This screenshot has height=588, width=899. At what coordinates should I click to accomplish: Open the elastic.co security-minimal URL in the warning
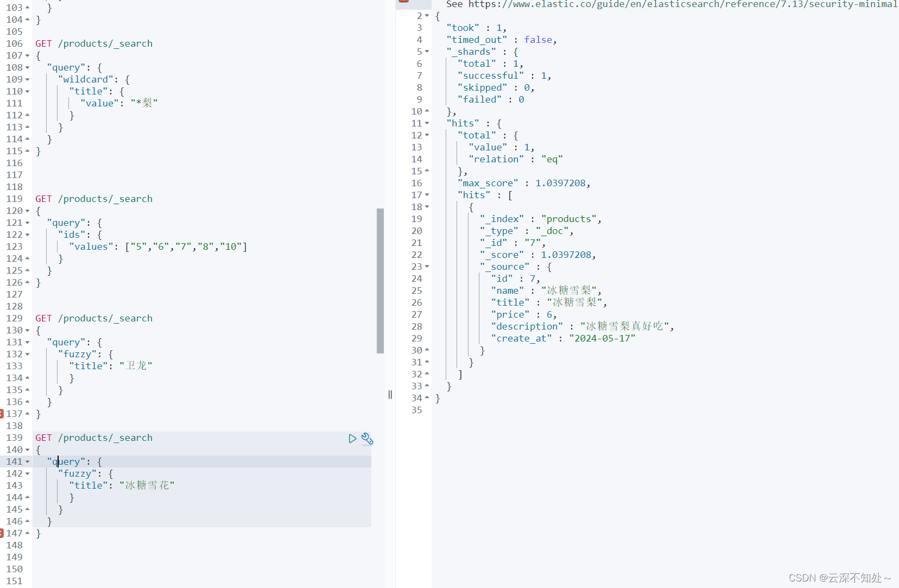[682, 4]
